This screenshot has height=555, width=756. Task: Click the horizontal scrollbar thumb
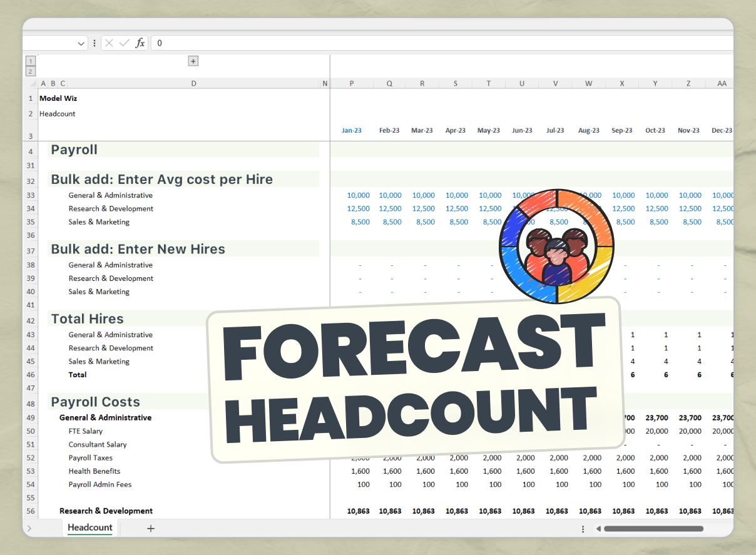[654, 529]
